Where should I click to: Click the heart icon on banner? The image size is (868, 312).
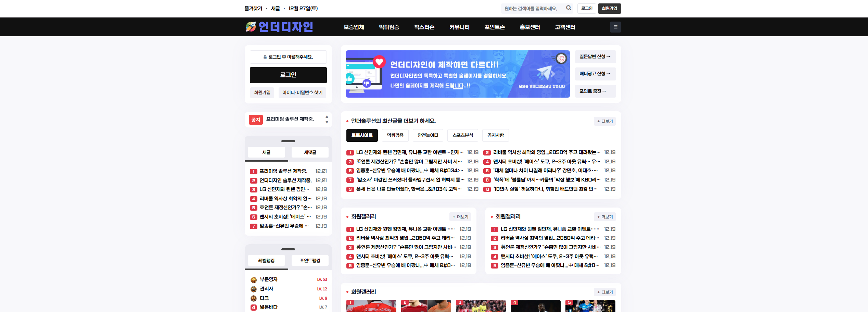pos(379,62)
